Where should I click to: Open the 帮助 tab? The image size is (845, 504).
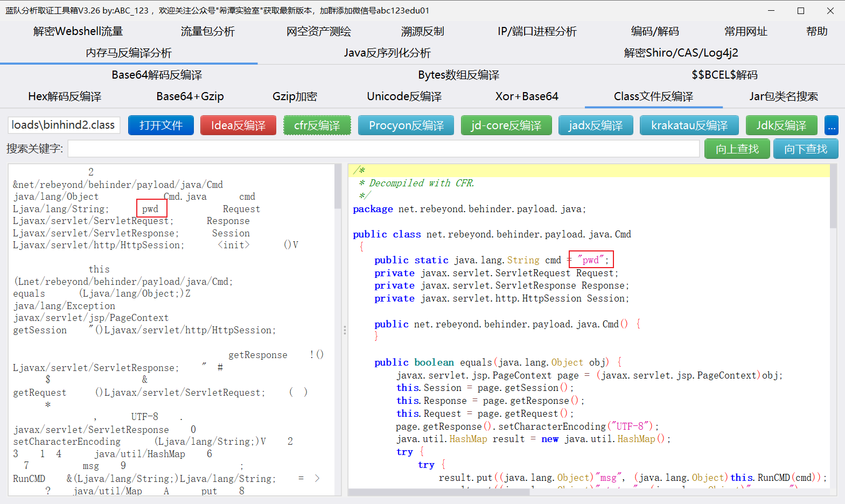[x=816, y=31]
